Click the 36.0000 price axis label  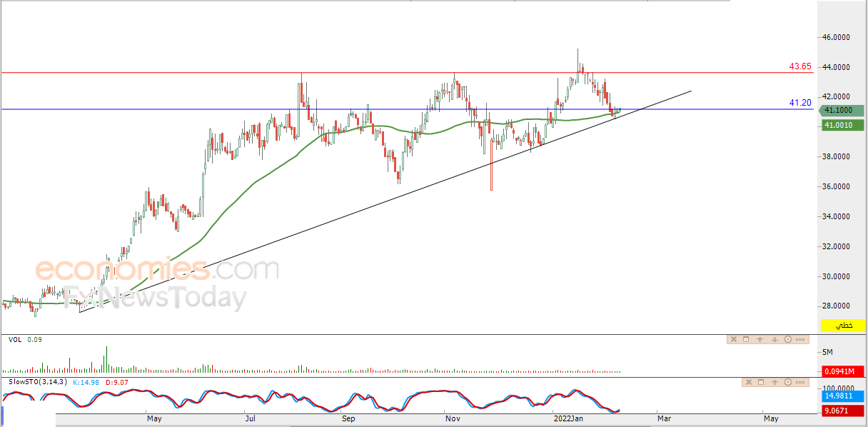click(x=835, y=186)
